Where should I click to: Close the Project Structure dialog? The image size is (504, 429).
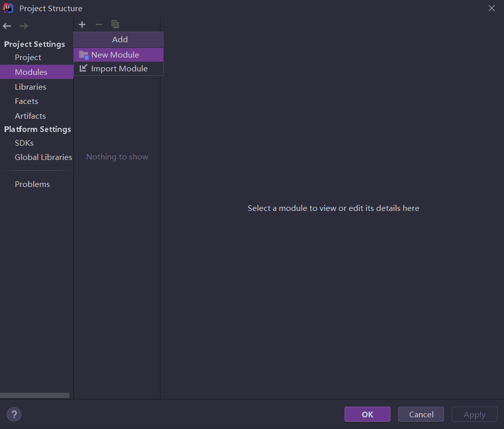tap(491, 8)
